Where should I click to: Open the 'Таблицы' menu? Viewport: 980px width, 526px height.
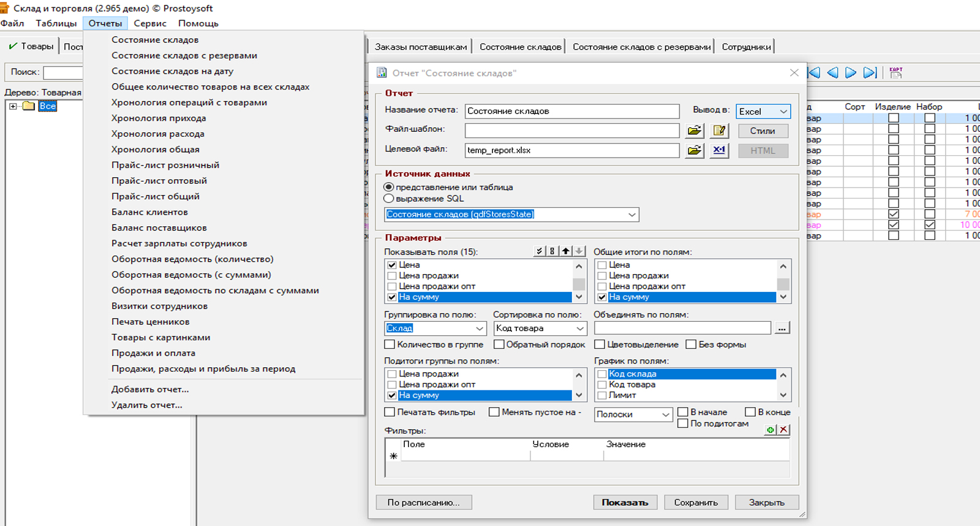[56, 23]
